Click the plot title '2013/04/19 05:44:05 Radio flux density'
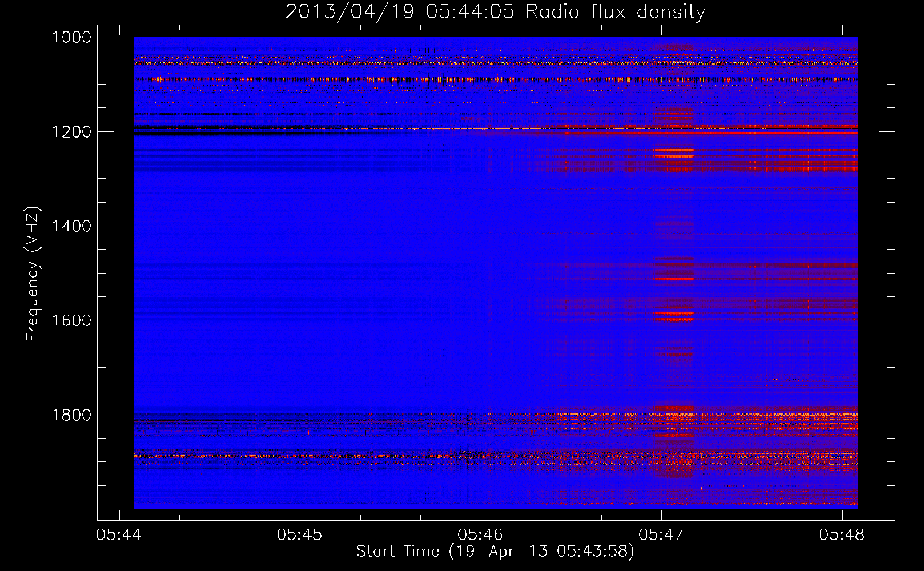924x571 pixels. point(495,11)
